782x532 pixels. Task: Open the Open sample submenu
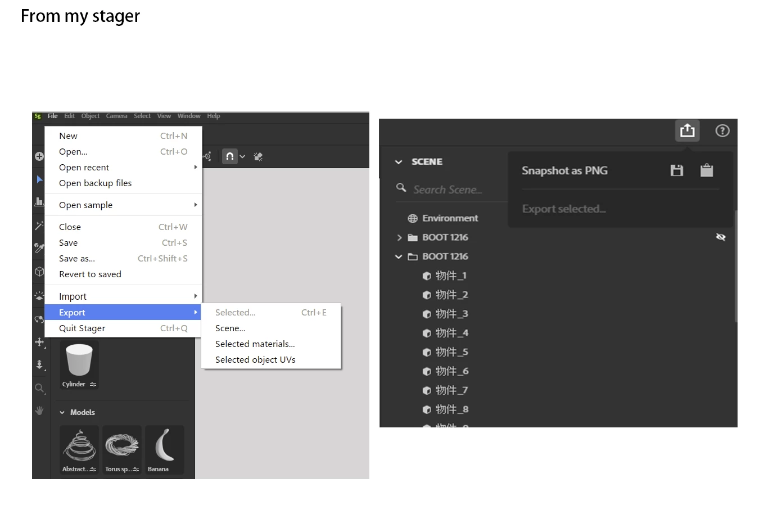[123, 205]
